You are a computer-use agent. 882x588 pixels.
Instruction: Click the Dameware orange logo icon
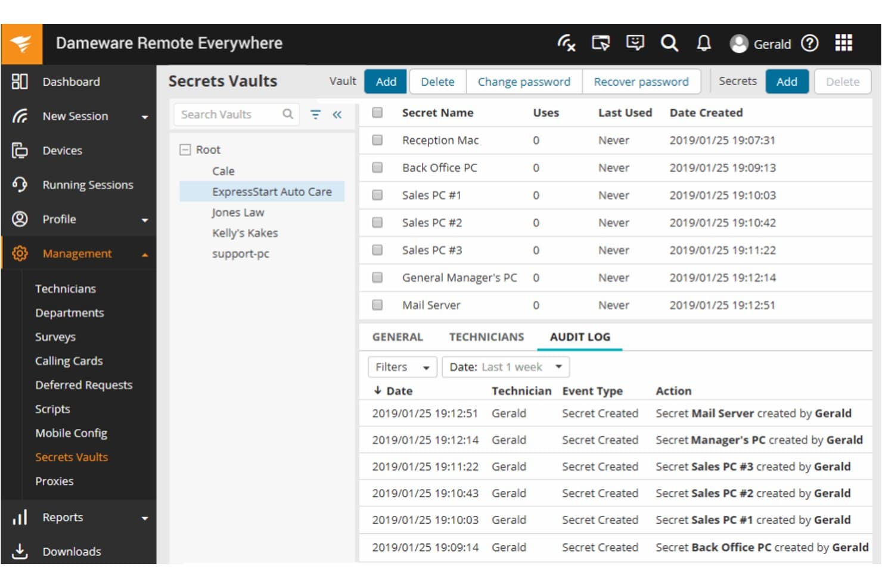coord(21,43)
